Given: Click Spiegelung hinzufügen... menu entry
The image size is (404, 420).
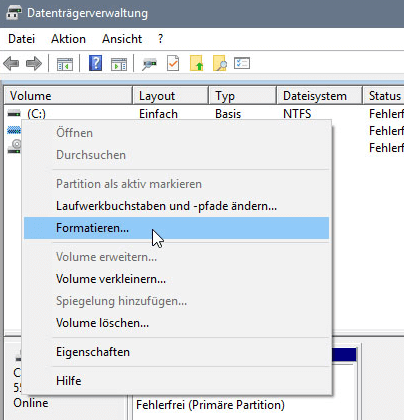Looking at the screenshot, I should click(176, 301).
